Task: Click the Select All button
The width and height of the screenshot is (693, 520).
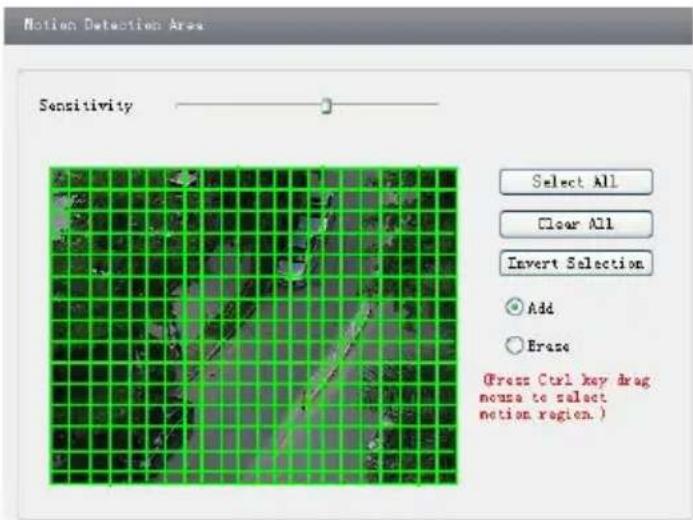Action: tap(576, 182)
